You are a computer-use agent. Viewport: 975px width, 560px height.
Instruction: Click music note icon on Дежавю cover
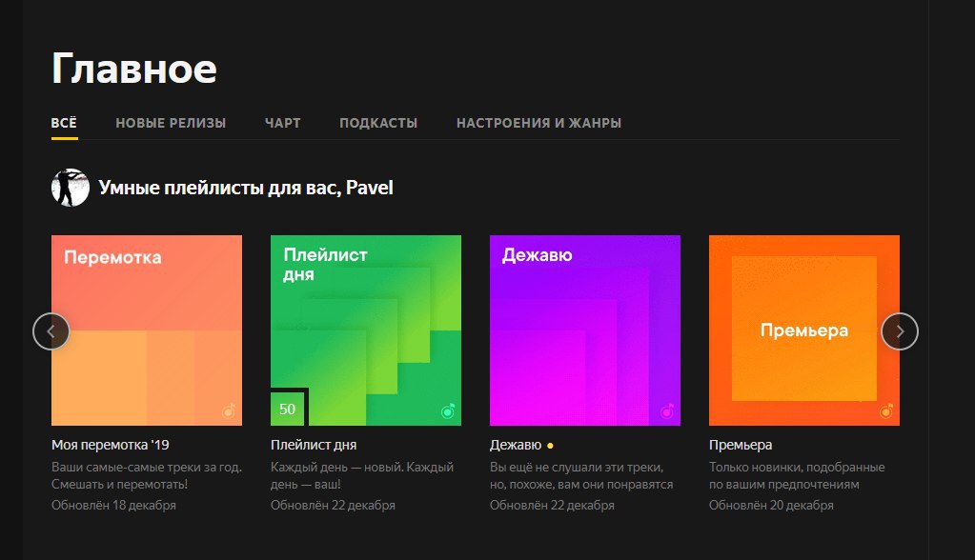pyautogui.click(x=667, y=410)
